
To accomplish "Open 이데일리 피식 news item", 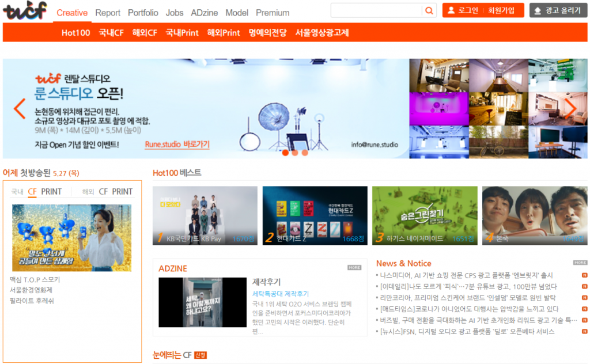I will [468, 287].
